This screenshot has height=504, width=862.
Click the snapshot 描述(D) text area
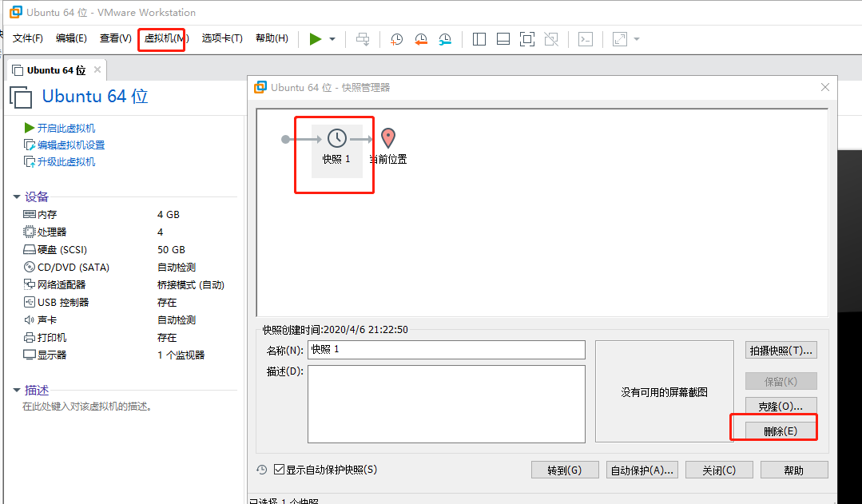447,404
